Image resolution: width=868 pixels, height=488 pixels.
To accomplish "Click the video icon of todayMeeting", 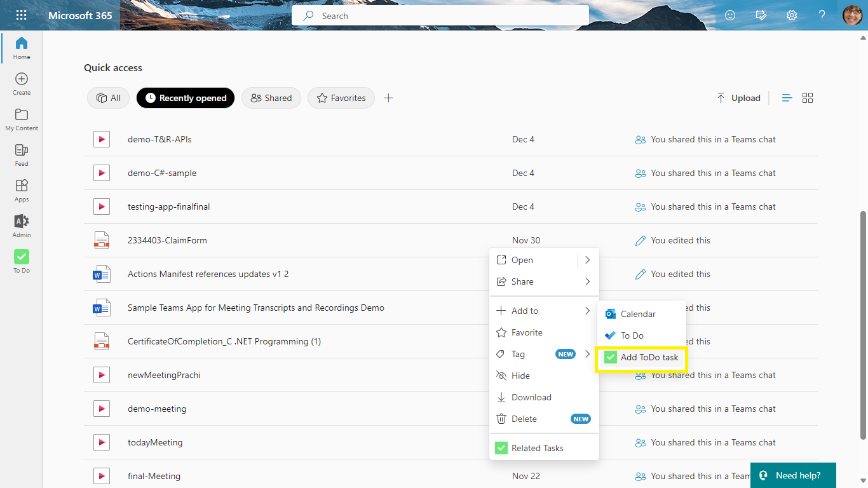I will [102, 442].
